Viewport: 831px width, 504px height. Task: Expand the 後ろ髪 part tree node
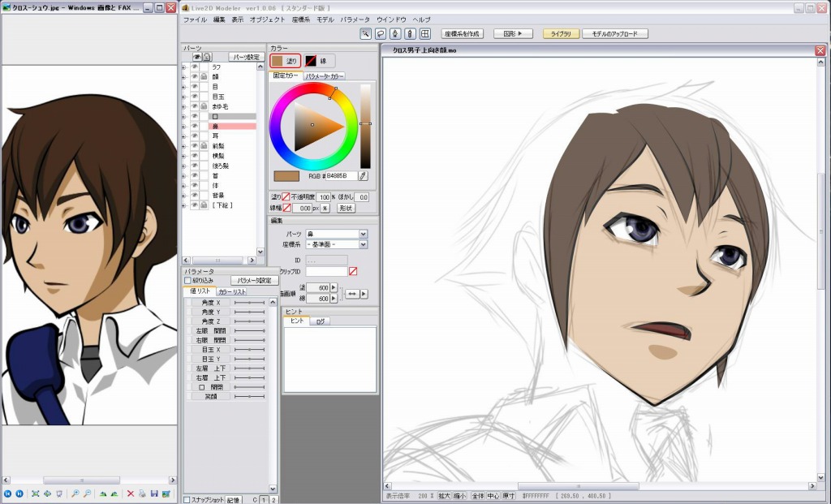tap(184, 166)
